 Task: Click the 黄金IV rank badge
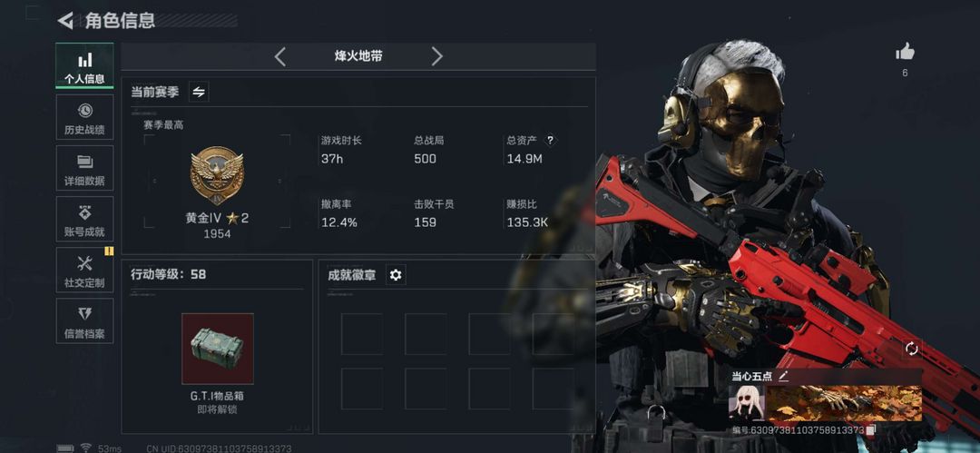(x=217, y=176)
